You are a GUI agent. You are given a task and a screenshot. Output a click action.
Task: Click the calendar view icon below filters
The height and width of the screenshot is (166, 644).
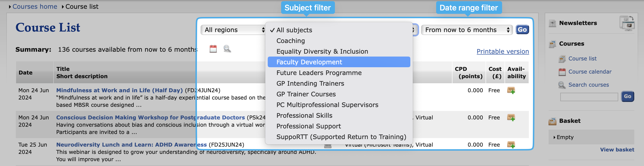tap(213, 49)
